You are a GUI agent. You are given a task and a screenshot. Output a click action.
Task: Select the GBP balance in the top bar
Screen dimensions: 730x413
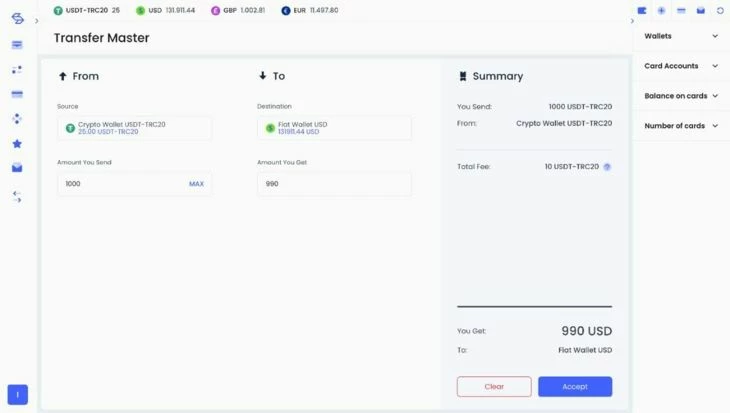(x=238, y=10)
